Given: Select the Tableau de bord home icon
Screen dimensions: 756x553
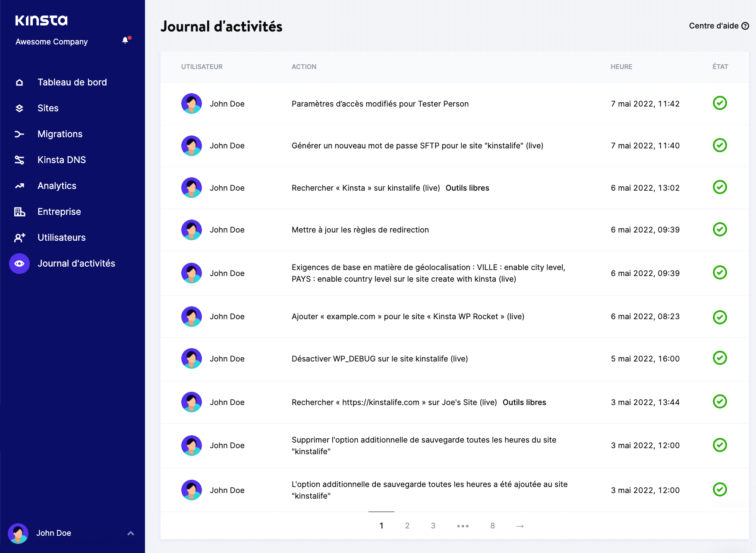Looking at the screenshot, I should click(x=19, y=82).
